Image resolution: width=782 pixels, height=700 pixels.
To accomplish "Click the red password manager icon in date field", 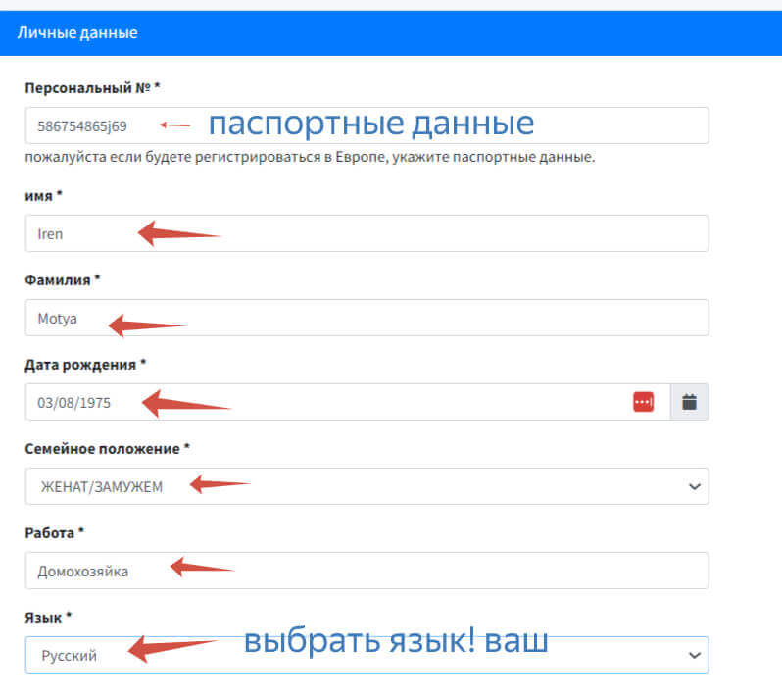I will (x=643, y=402).
